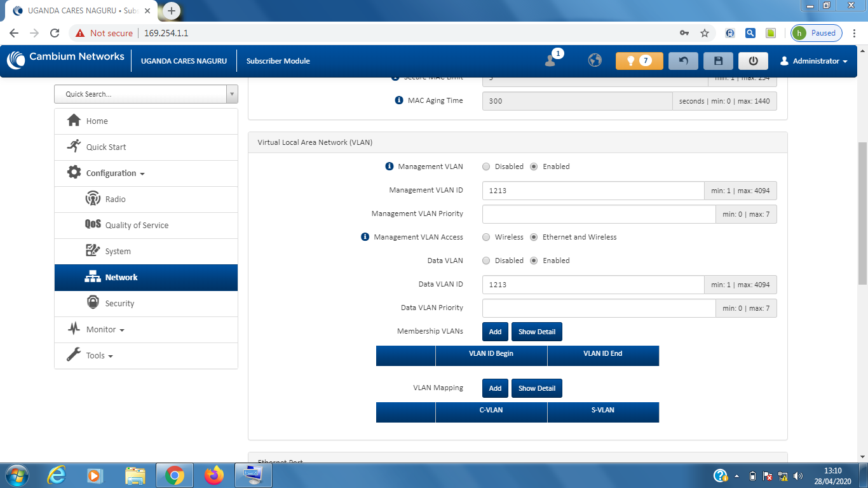Viewport: 868px width, 488px height.
Task: Choose Disabled for Data VLAN
Action: coord(486,261)
